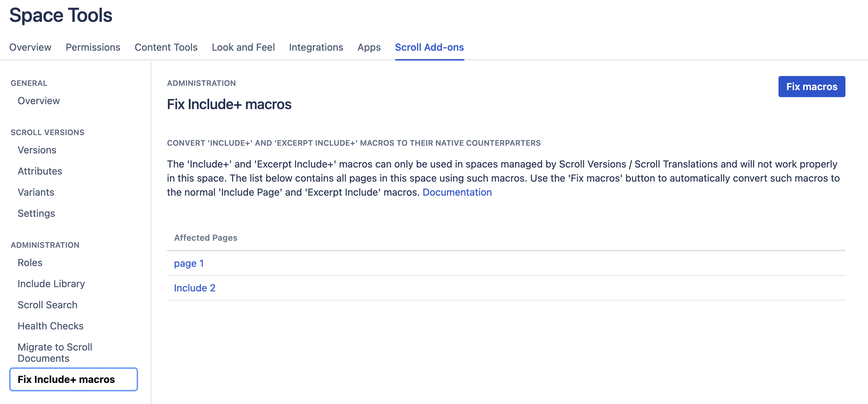
Task: Open the affected page 'page 1'
Action: pos(189,263)
